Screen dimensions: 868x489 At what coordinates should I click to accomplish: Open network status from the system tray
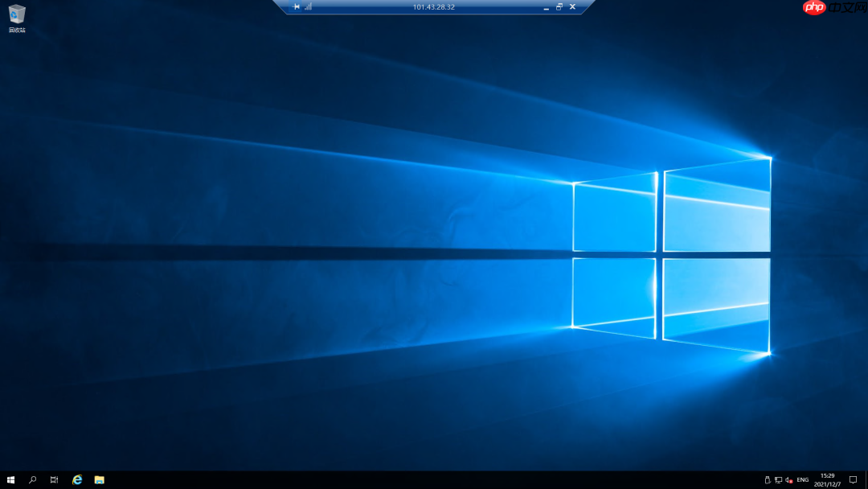(x=778, y=479)
